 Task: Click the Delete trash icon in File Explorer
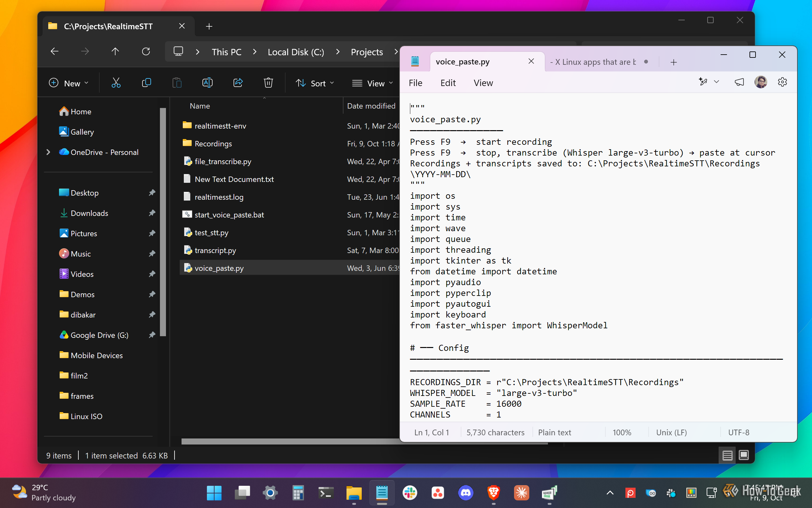pyautogui.click(x=268, y=83)
